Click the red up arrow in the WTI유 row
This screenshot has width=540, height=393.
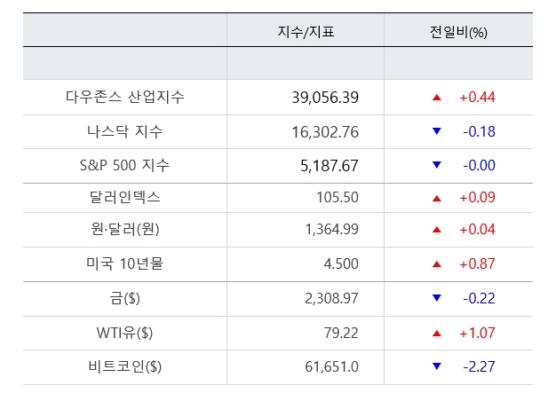[437, 333]
